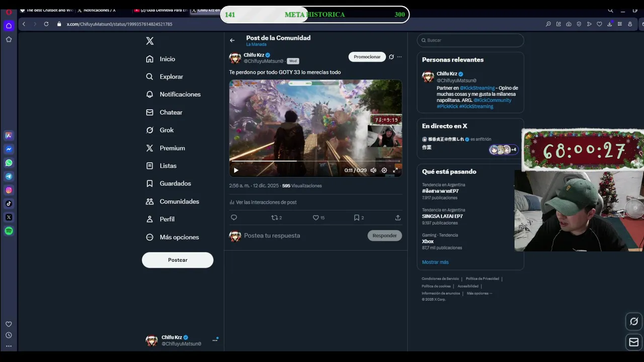Open Opera downloads icon
This screenshot has width=644, height=362.
point(609,24)
